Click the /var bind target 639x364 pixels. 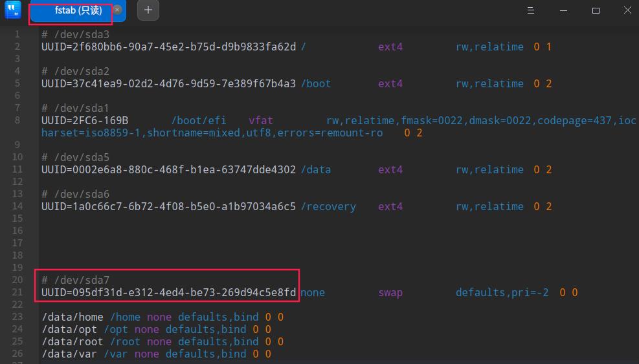pyautogui.click(x=116, y=354)
